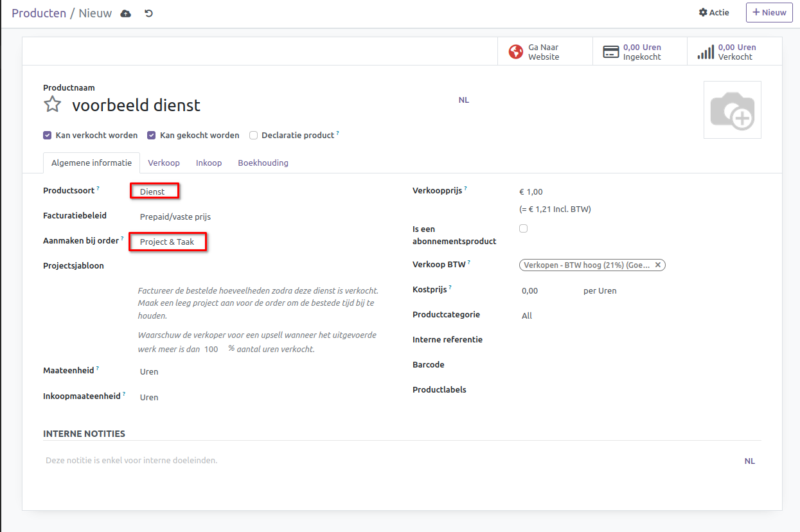Click the cloud save icon

(x=126, y=13)
